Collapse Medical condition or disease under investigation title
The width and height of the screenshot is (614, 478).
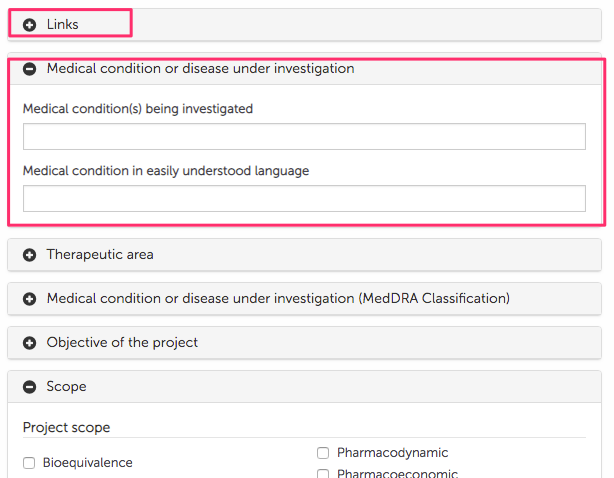coord(200,69)
